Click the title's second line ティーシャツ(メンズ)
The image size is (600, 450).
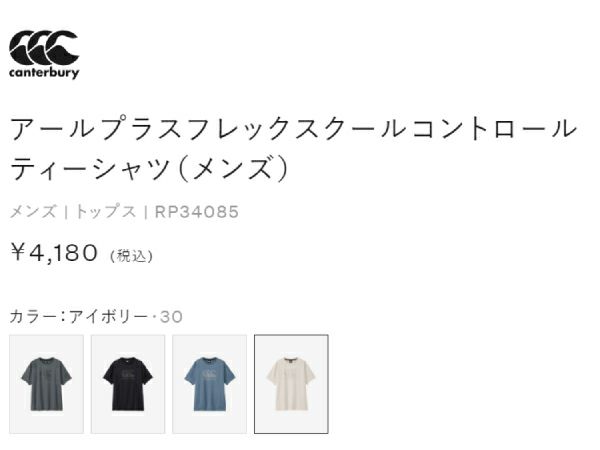150,168
